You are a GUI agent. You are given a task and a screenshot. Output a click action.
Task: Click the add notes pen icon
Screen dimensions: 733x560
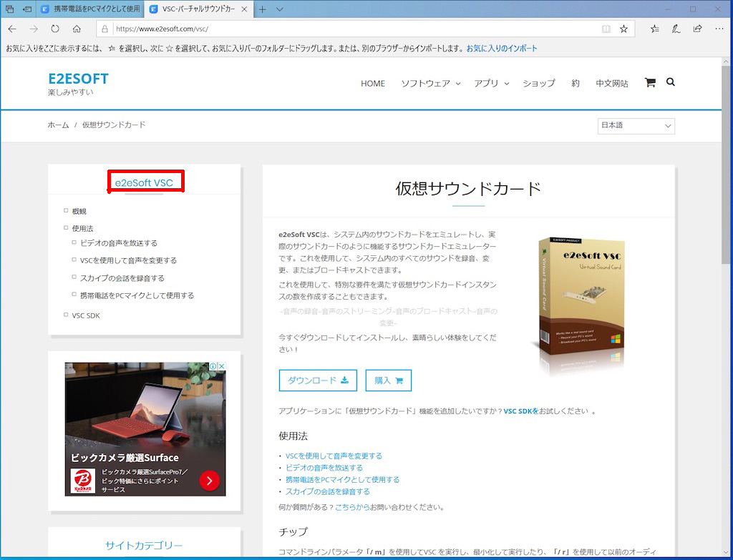tap(676, 29)
